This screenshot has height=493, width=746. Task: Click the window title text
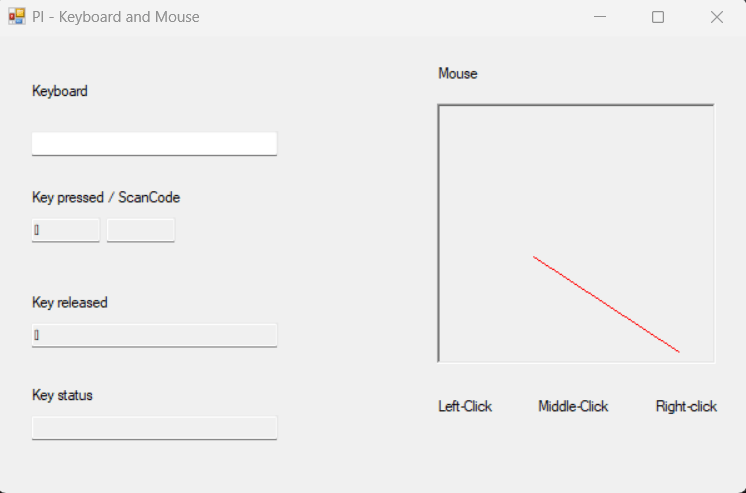coord(115,17)
